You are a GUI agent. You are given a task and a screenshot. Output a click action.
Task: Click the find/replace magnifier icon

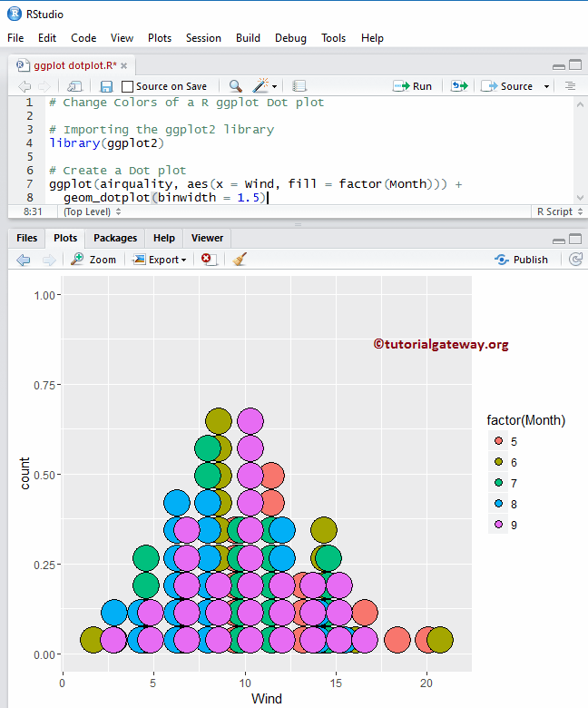coord(235,86)
